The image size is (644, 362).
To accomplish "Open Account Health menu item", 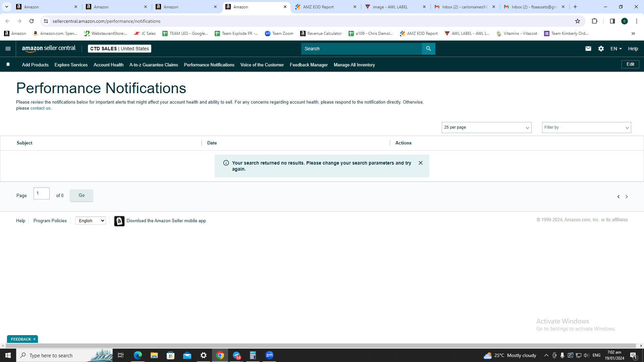I will [x=108, y=65].
